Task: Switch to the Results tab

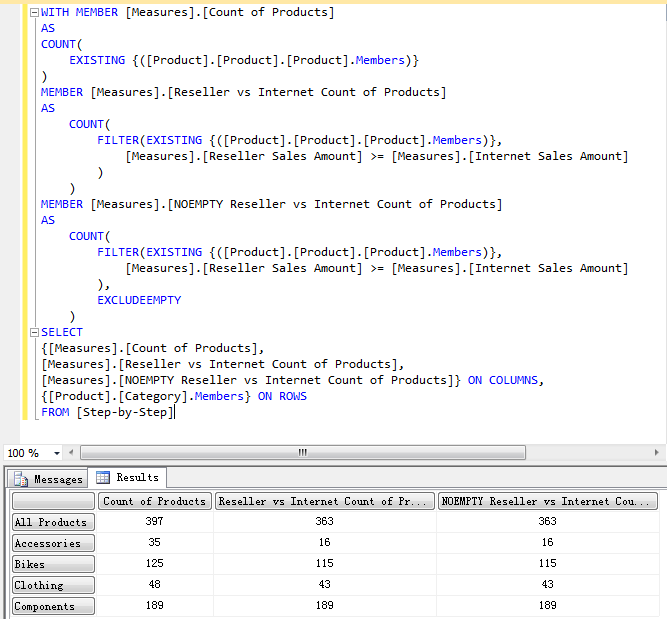Action: (x=127, y=477)
